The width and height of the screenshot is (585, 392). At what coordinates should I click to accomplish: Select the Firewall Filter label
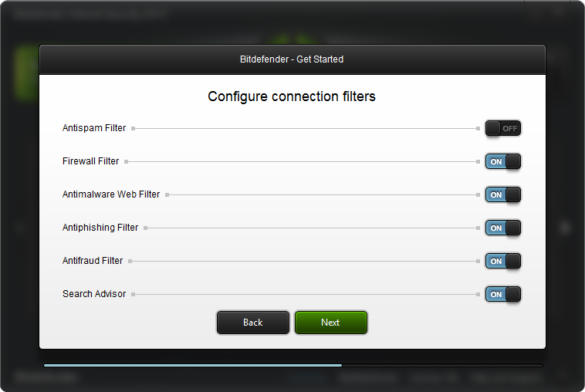[x=90, y=161]
